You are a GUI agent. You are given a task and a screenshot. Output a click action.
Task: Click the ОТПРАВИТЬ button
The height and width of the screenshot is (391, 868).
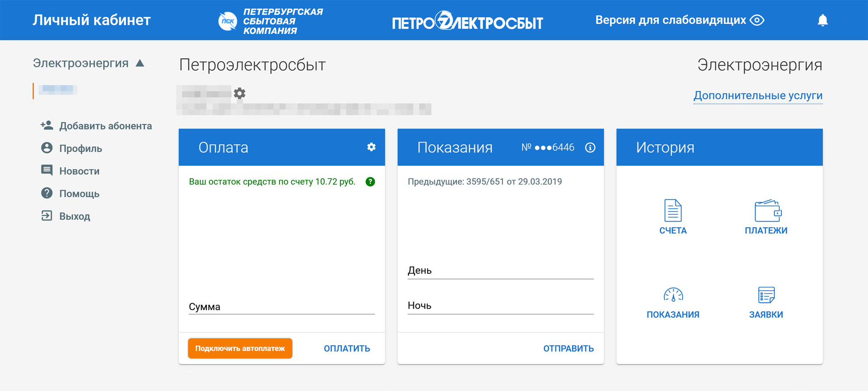569,348
